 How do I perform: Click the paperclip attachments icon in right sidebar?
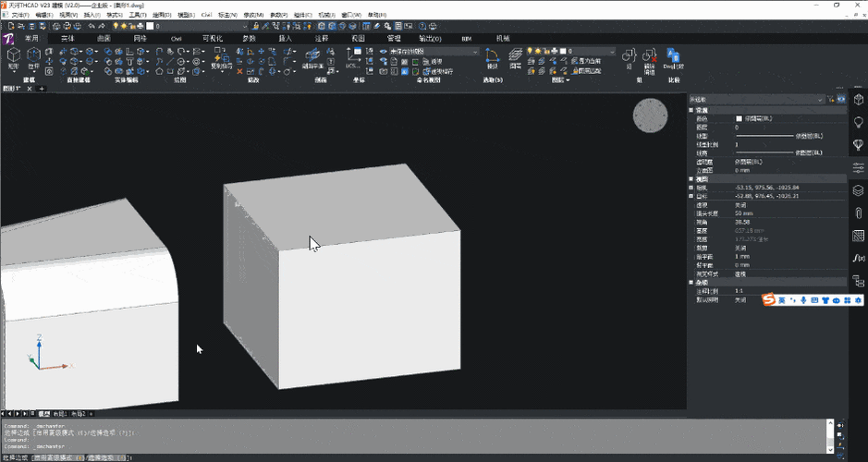(858, 213)
